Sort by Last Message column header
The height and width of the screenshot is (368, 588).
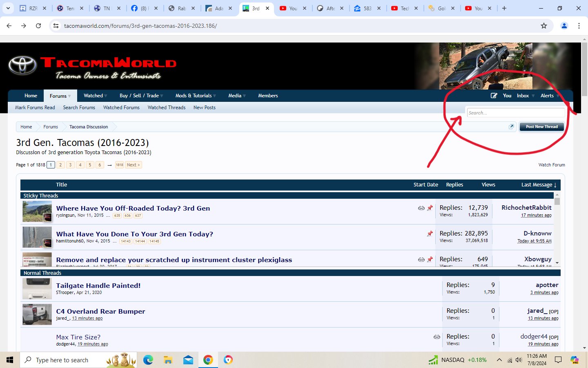coord(539,185)
